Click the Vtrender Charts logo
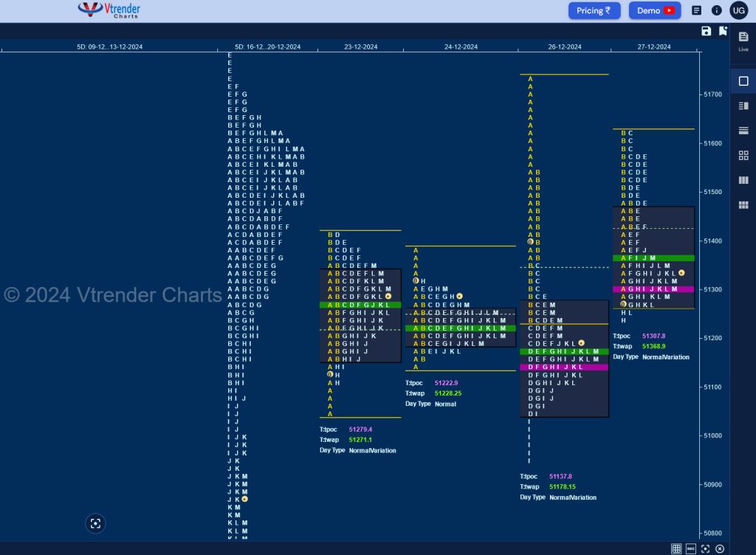756x555 pixels. point(109,10)
